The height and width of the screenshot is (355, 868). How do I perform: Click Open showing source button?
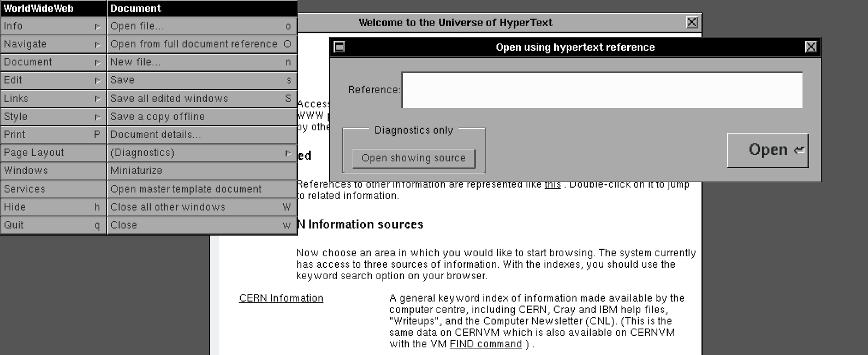click(x=413, y=158)
